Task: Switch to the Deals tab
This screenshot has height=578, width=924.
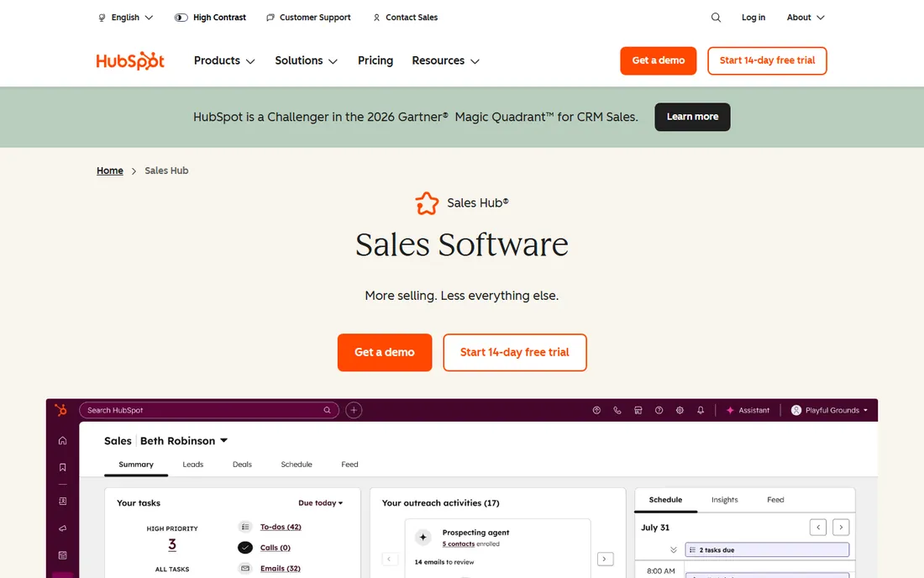Action: click(x=242, y=465)
